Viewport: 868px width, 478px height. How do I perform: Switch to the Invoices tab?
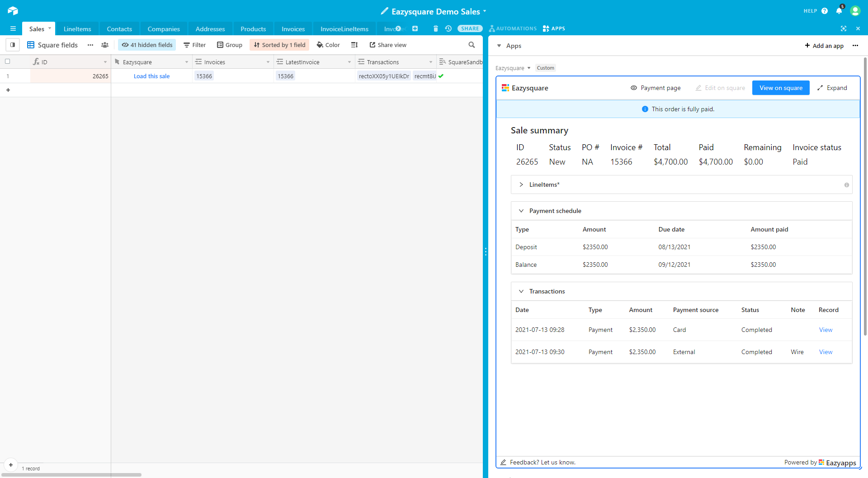(293, 29)
